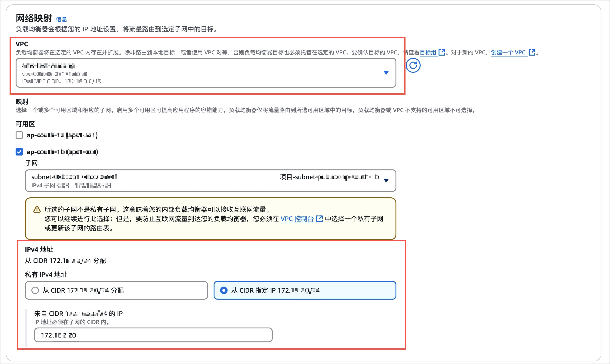Click the 项目-subnet name in subnet selector
The width and height of the screenshot is (610, 364).
[x=329, y=177]
